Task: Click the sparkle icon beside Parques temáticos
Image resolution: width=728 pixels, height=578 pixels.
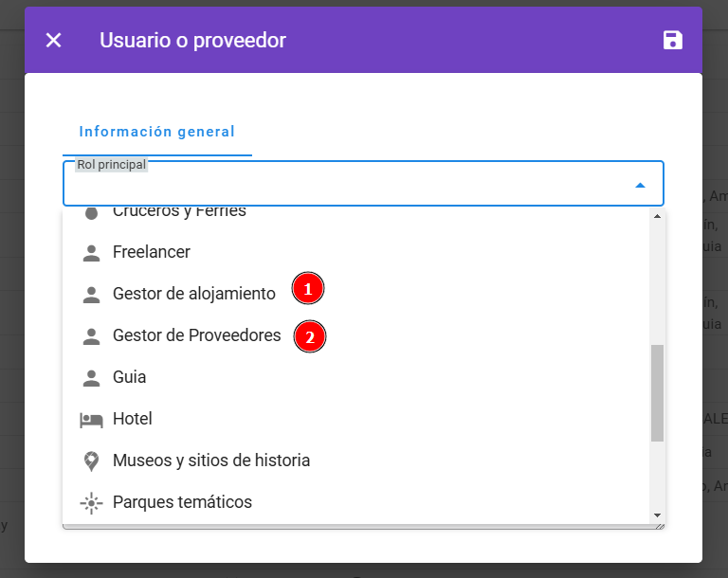Action: click(x=91, y=503)
